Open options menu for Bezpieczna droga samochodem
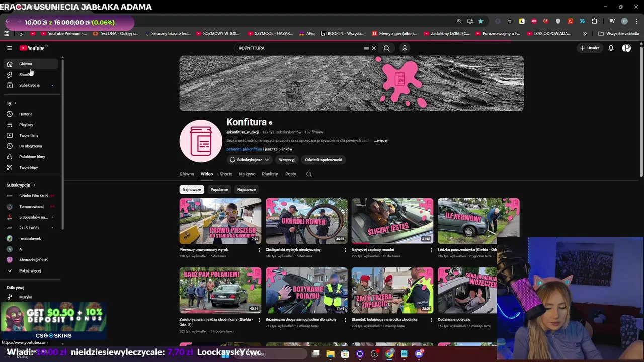 point(345,320)
